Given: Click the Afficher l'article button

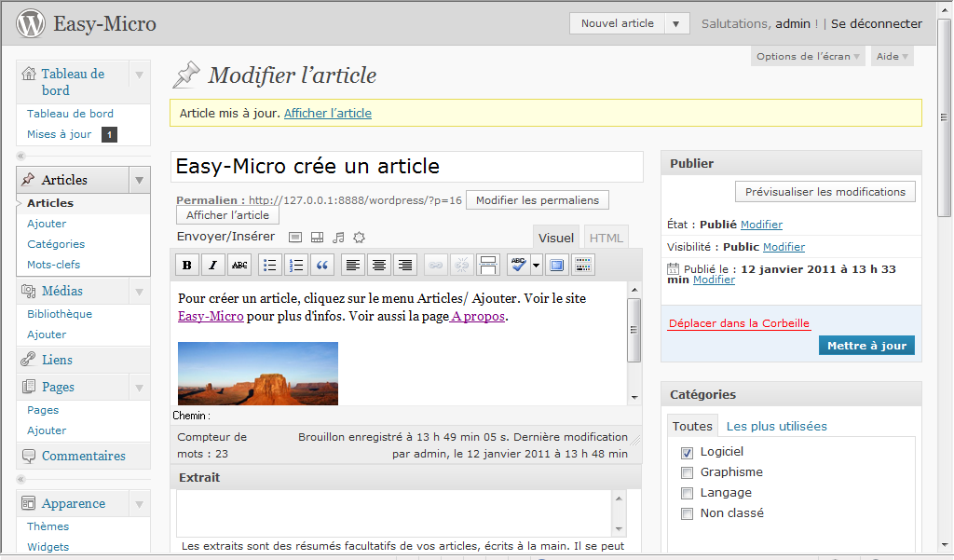Looking at the screenshot, I should 227,215.
